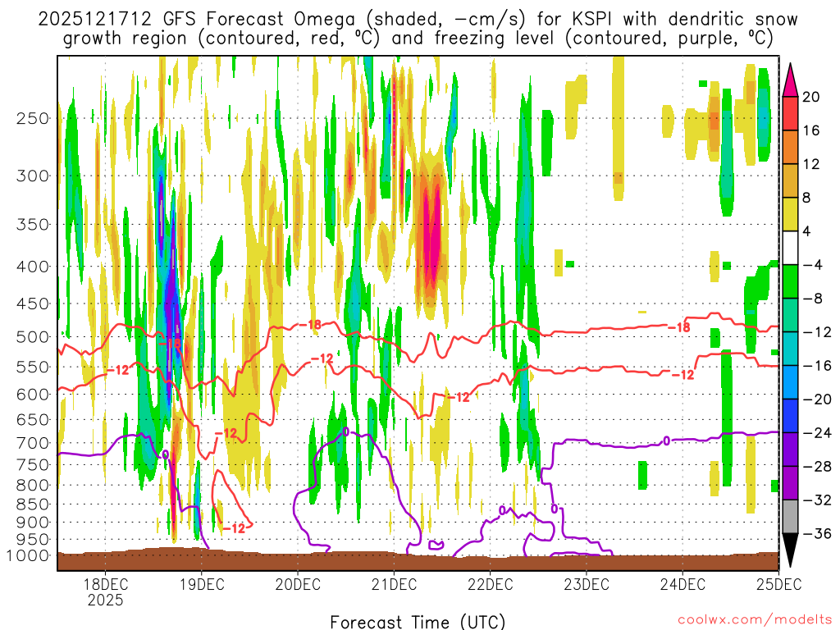The width and height of the screenshot is (840, 630).
Task: Click the 19DEC date label
Action: [202, 584]
